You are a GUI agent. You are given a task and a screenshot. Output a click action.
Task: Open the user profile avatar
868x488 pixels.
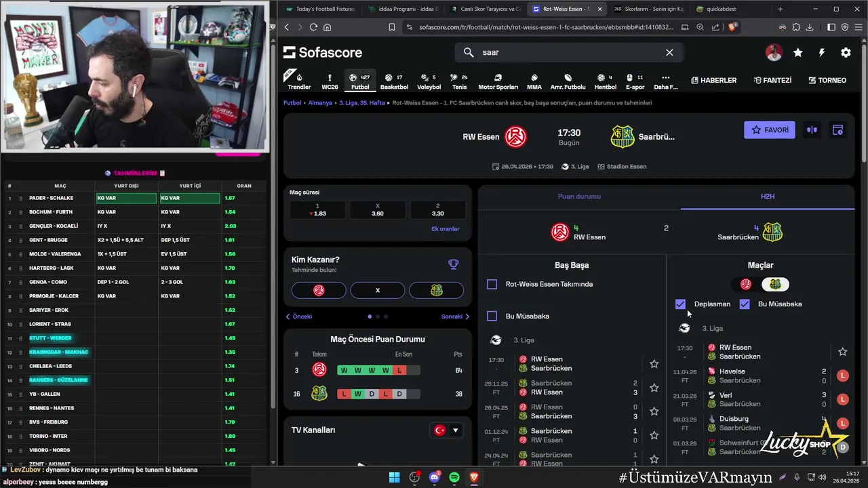[774, 52]
